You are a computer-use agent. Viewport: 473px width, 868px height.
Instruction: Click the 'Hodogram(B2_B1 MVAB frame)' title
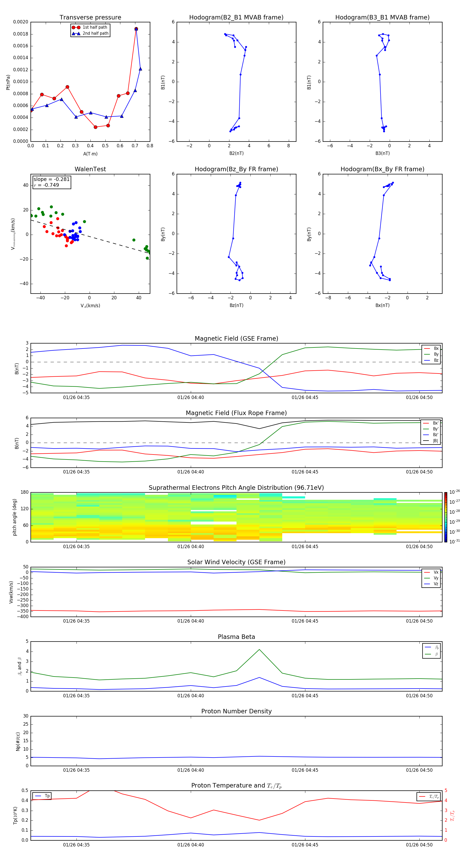[x=236, y=18]
